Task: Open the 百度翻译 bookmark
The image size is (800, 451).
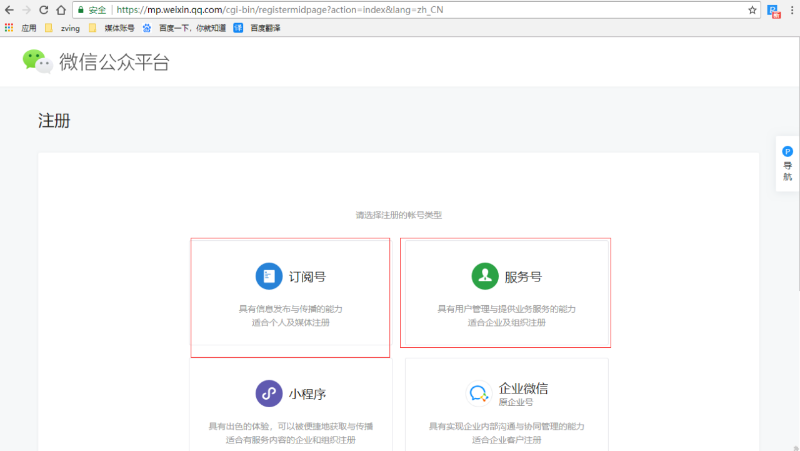Action: pyautogui.click(x=257, y=28)
